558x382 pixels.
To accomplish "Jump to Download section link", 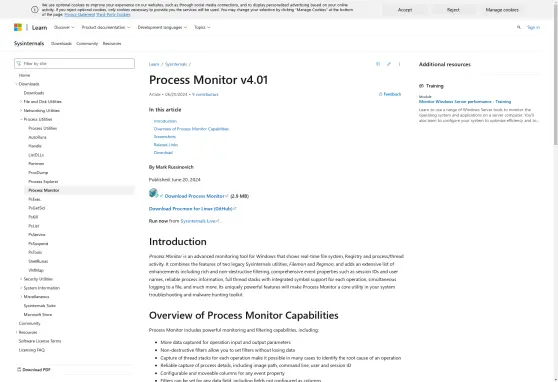I will click(x=163, y=152).
